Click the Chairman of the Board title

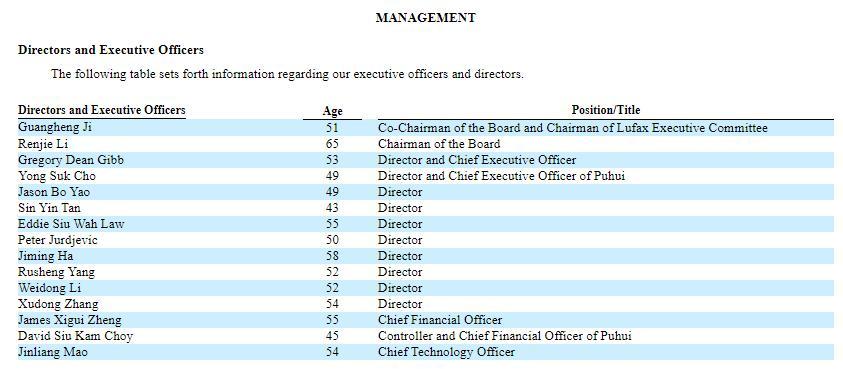[439, 144]
